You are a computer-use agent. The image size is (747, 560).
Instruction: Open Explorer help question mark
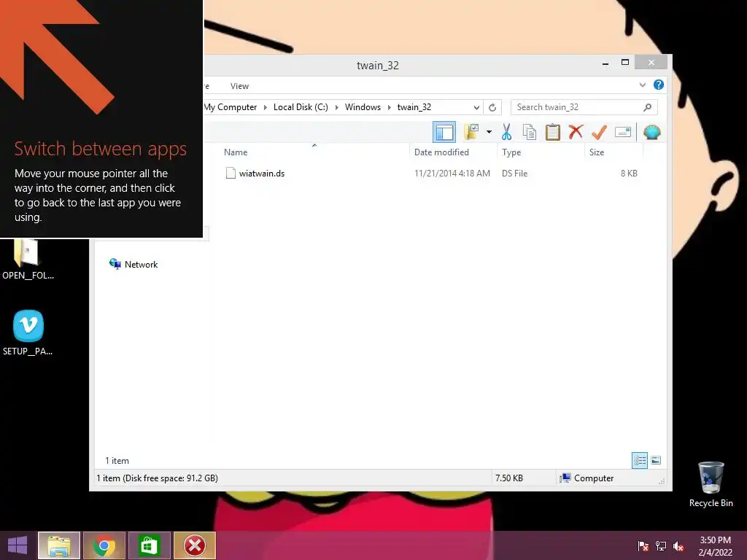coord(659,85)
